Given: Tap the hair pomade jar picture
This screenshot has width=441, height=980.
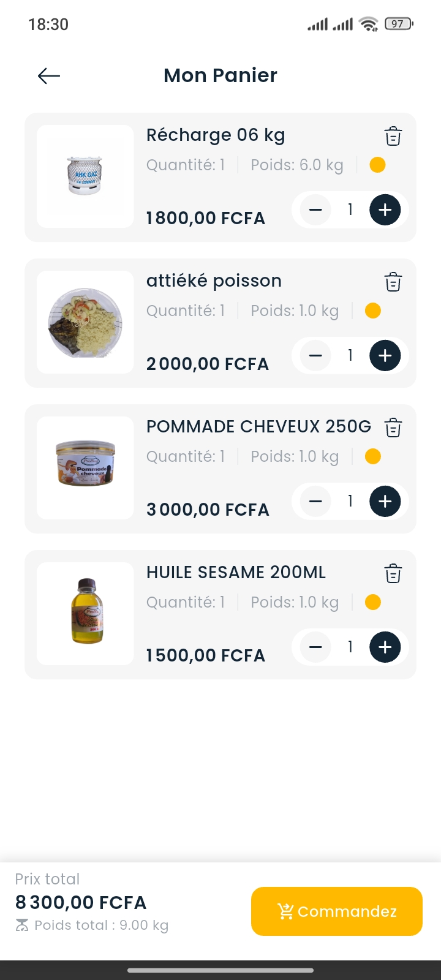Looking at the screenshot, I should coord(85,468).
